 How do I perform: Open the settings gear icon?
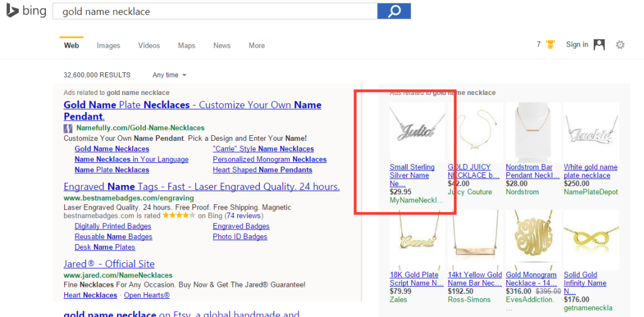pyautogui.click(x=620, y=45)
